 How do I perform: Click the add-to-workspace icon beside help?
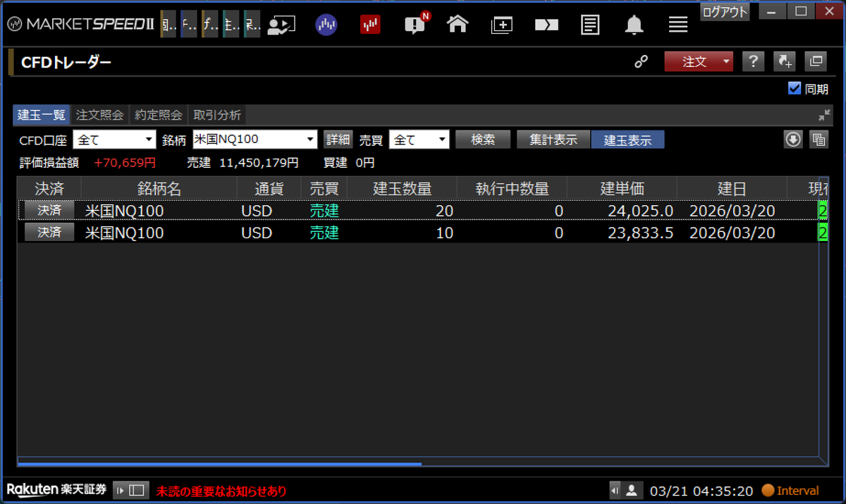pyautogui.click(x=785, y=62)
